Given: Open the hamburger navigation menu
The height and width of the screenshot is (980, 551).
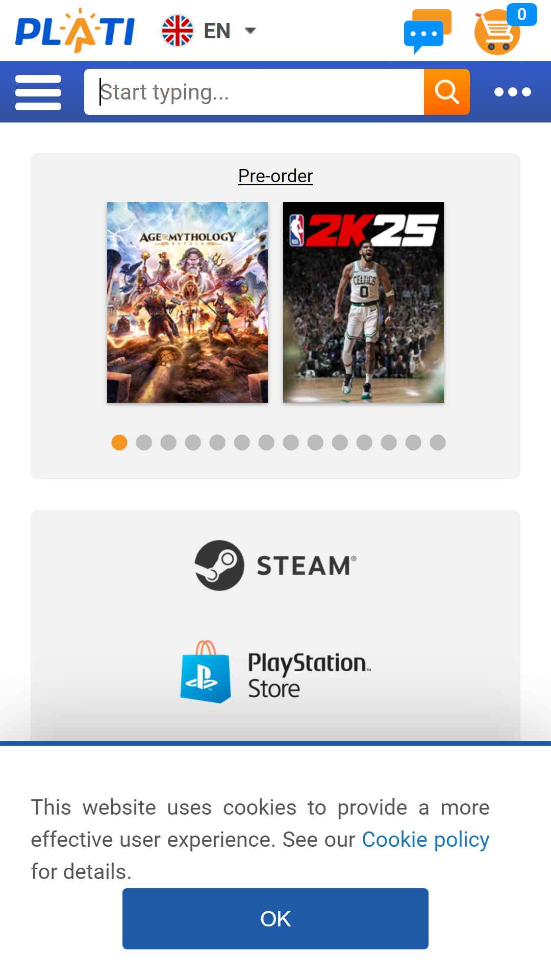Looking at the screenshot, I should pyautogui.click(x=38, y=92).
